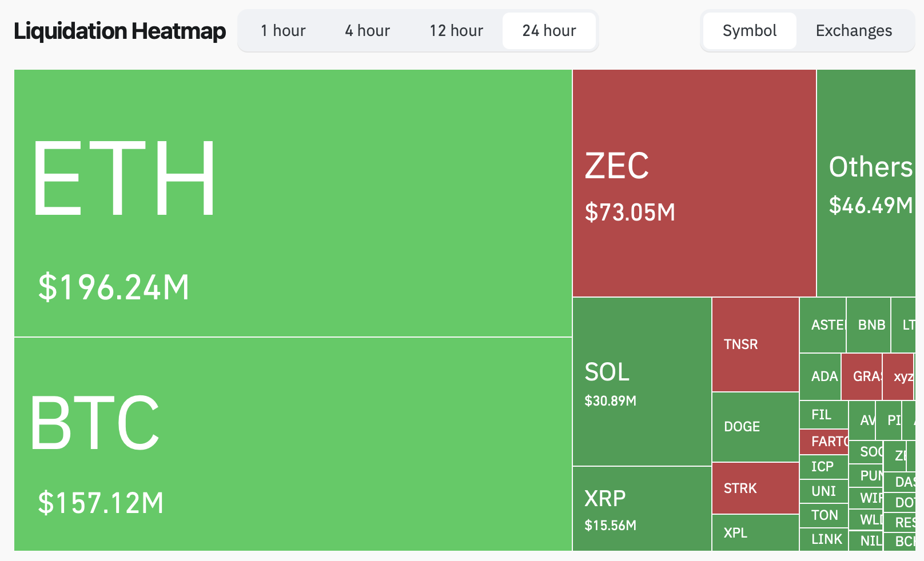924x561 pixels.
Task: Open the red ZEC $73.05M tile
Action: [694, 183]
